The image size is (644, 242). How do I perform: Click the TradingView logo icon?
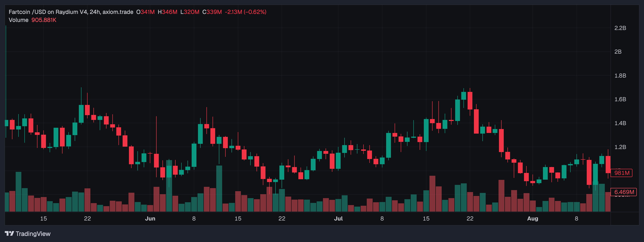tap(9, 234)
